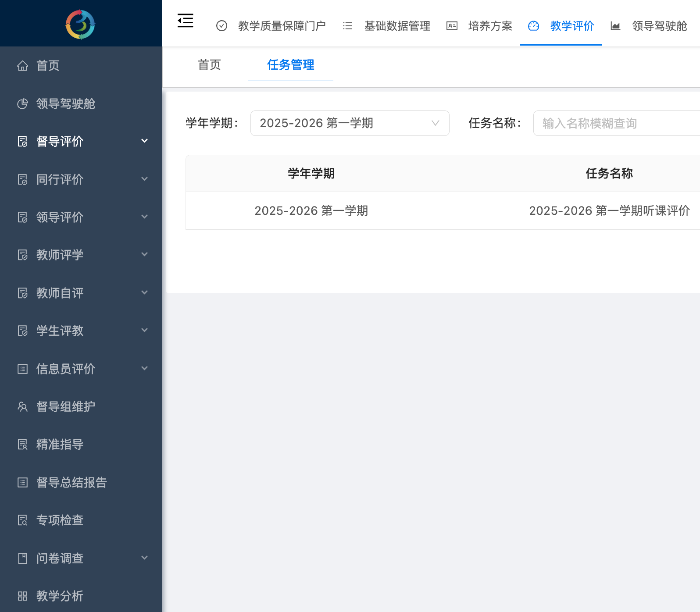Click the 专项检查 magnifier document icon
This screenshot has height=612, width=700.
[22, 520]
